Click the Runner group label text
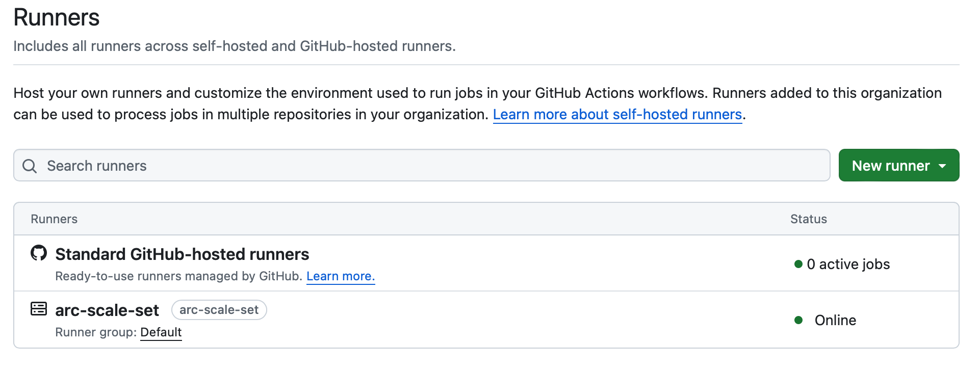The width and height of the screenshot is (980, 370). pos(96,332)
